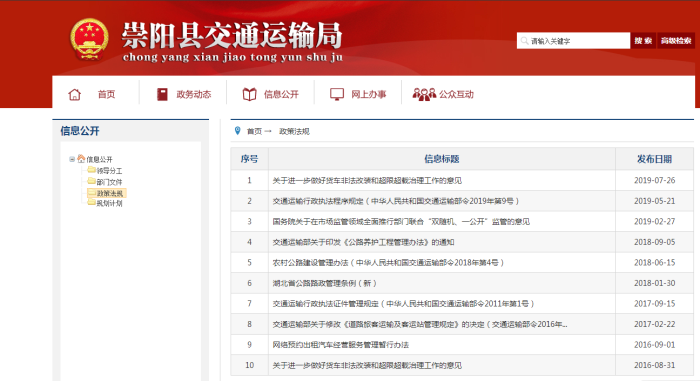Viewport: 700px width, 381px height.
Task: Open 交通运输行政执法程序规定 article link
Action: (396, 201)
